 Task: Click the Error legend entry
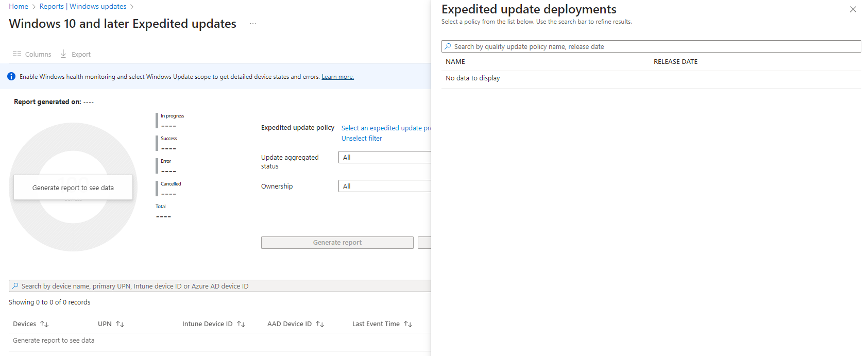coord(166,166)
